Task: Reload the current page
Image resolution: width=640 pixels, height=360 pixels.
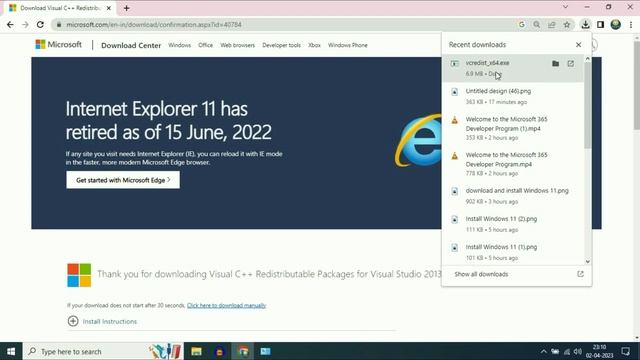Action: click(x=40, y=24)
